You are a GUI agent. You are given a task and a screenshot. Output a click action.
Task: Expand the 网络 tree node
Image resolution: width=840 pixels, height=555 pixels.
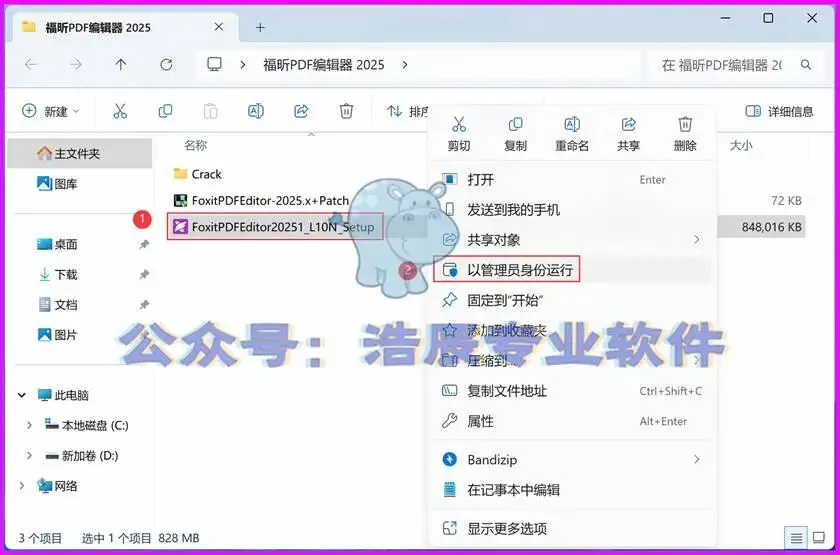[22, 486]
